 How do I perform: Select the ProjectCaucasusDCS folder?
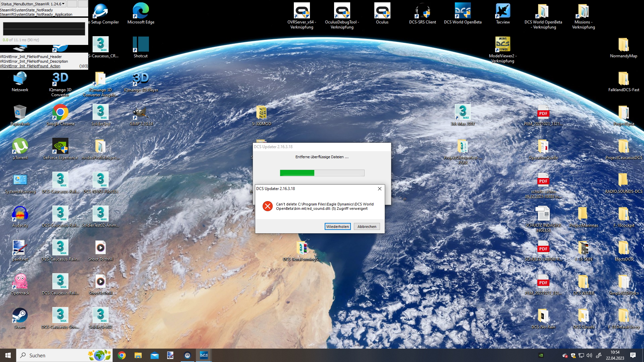pos(624,149)
